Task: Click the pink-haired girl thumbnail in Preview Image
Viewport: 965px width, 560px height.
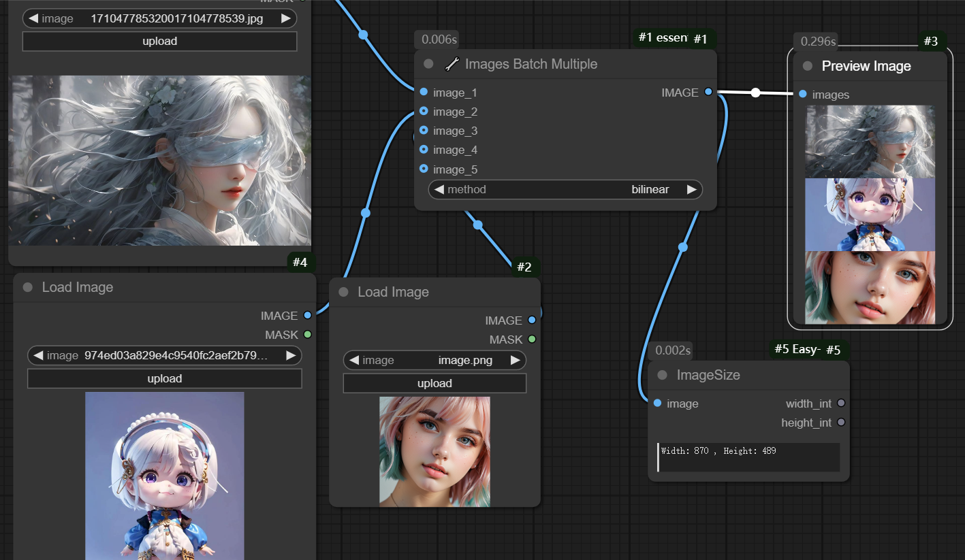Action: (870, 287)
